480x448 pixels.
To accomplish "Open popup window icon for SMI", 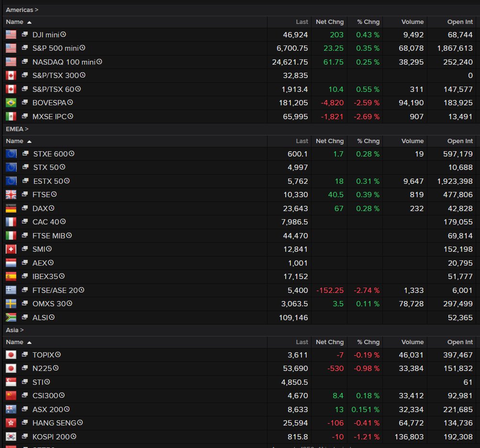I will click(x=25, y=249).
